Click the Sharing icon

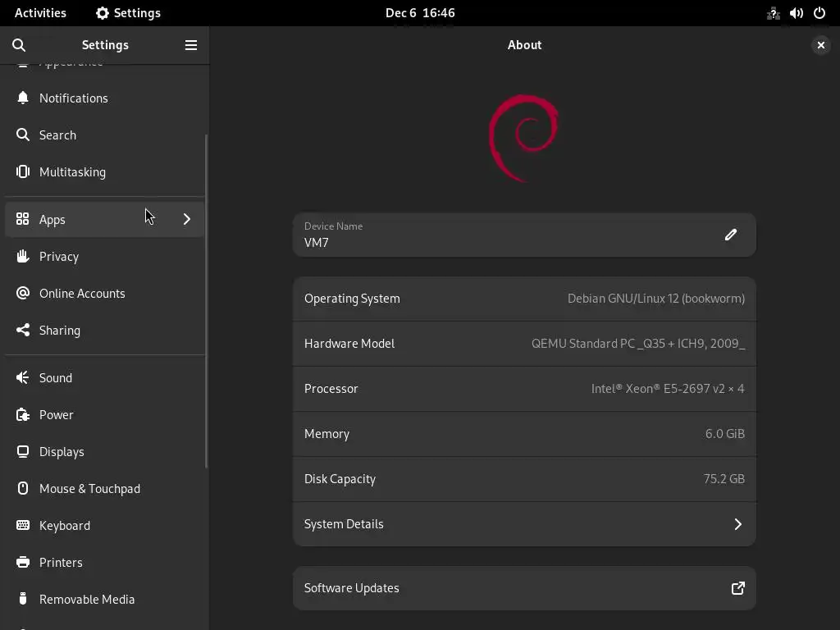(x=22, y=330)
